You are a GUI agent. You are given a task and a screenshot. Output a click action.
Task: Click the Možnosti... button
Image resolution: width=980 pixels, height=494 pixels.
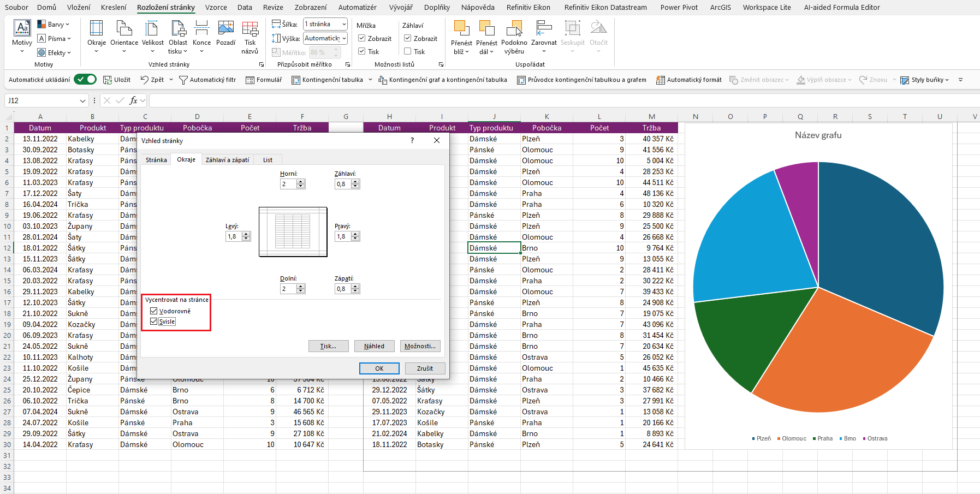click(x=420, y=346)
